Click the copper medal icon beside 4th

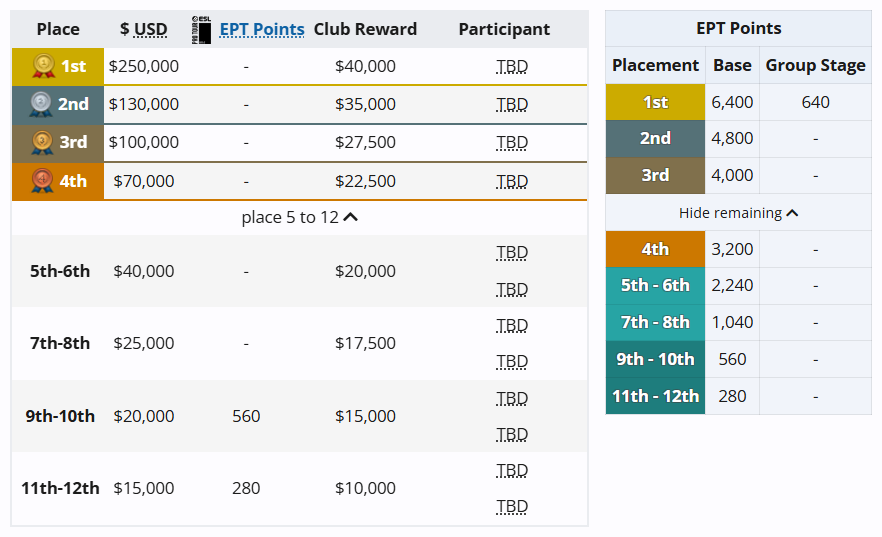pyautogui.click(x=43, y=181)
